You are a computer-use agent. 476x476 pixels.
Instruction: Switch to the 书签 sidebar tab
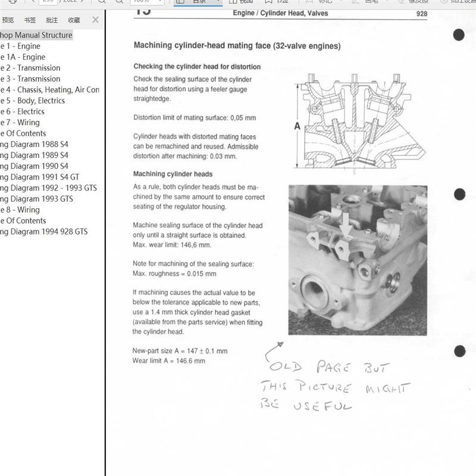(x=30, y=20)
